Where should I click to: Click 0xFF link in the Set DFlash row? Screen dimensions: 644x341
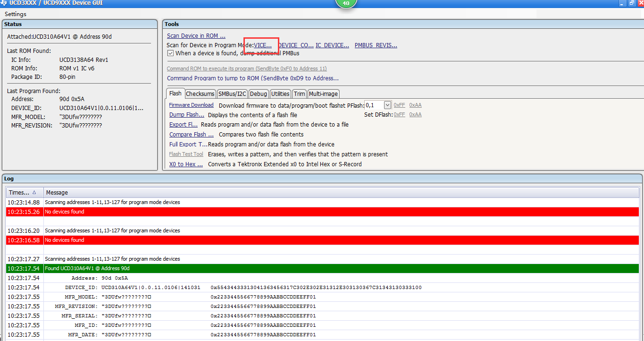[399, 114]
